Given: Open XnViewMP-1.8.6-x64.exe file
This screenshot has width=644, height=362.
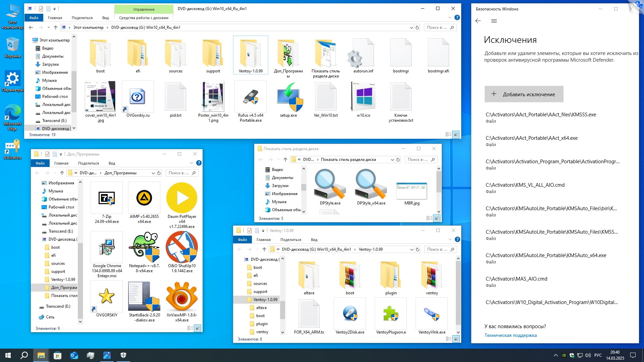Looking at the screenshot, I should click(182, 297).
